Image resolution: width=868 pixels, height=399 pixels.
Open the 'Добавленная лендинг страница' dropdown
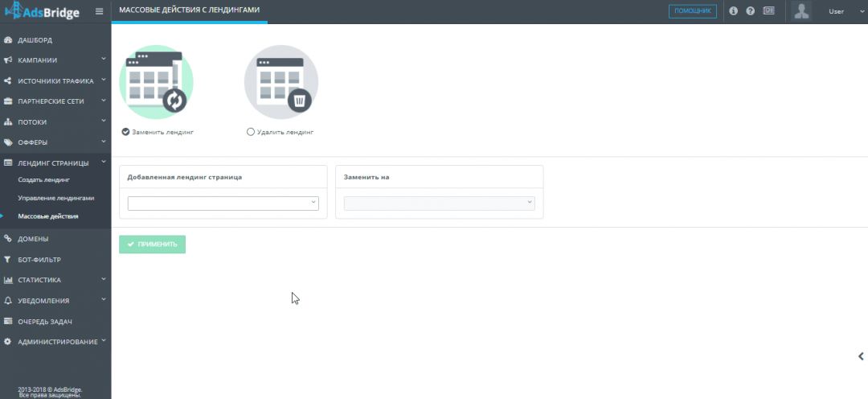pyautogui.click(x=223, y=204)
